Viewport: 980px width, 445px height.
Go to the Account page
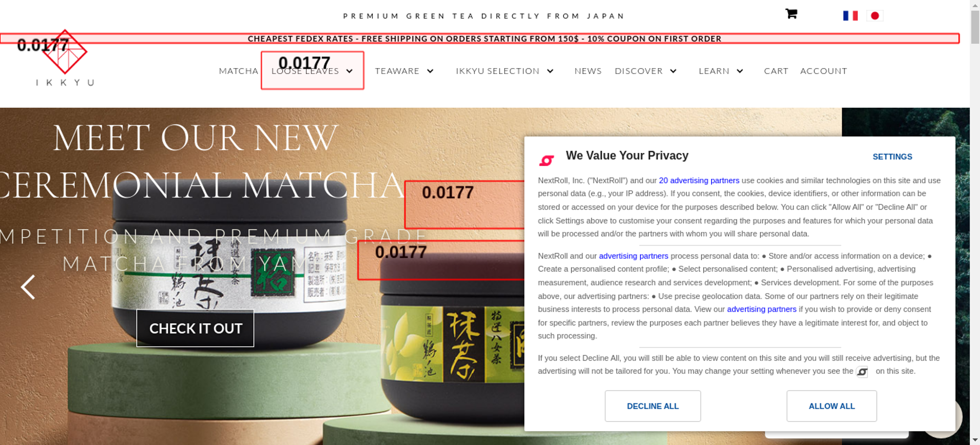[x=823, y=71]
